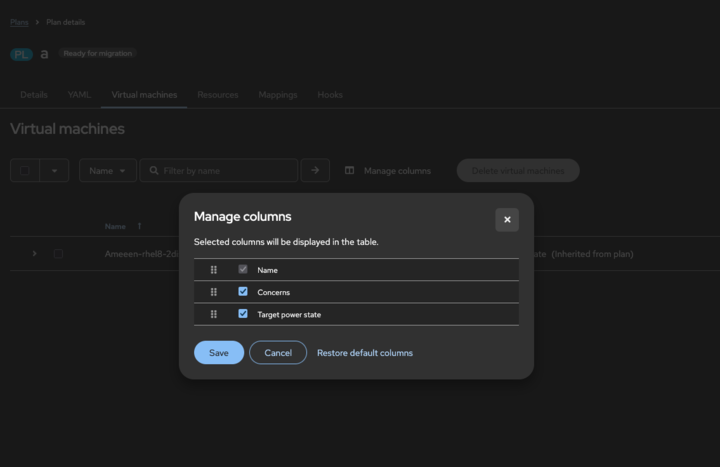Switch to the YAML tab
Screen dimensions: 720x467
coord(79,95)
